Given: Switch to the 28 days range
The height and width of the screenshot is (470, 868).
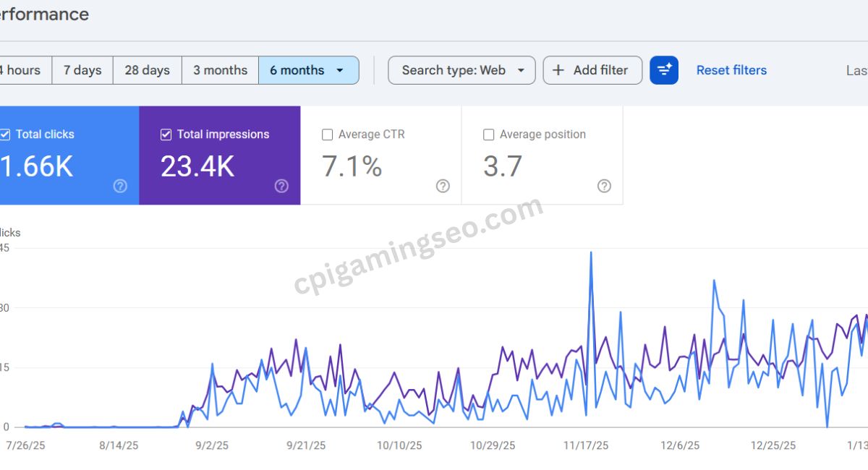Looking at the screenshot, I should click(x=147, y=70).
